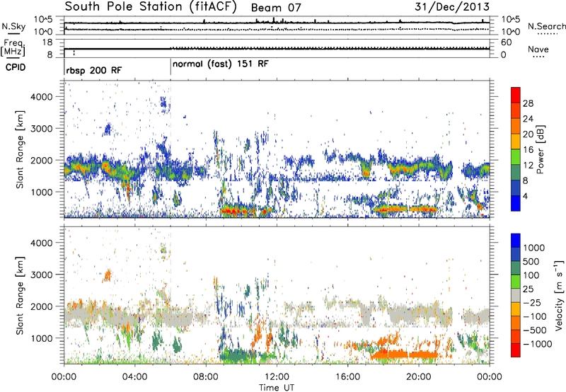This screenshot has width=566, height=392.
Task: Click the 'Time UT' axis title
Action: 277,388
